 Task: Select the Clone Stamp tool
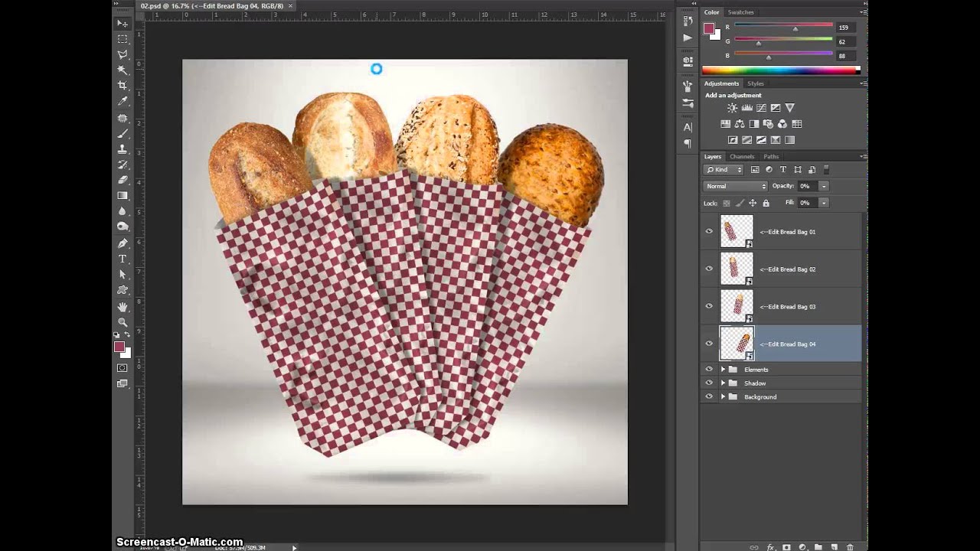122,149
